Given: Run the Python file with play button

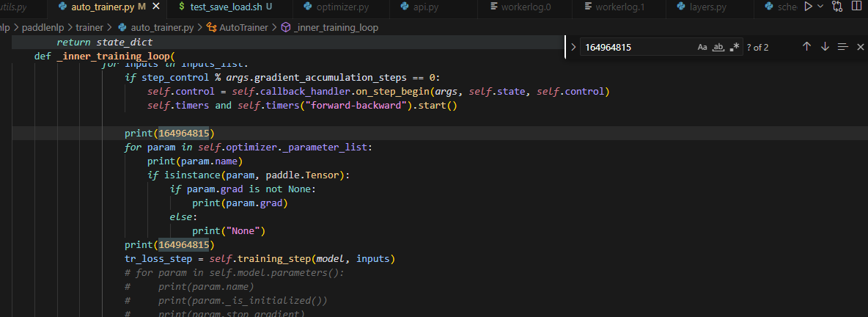Looking at the screenshot, I should (x=808, y=7).
